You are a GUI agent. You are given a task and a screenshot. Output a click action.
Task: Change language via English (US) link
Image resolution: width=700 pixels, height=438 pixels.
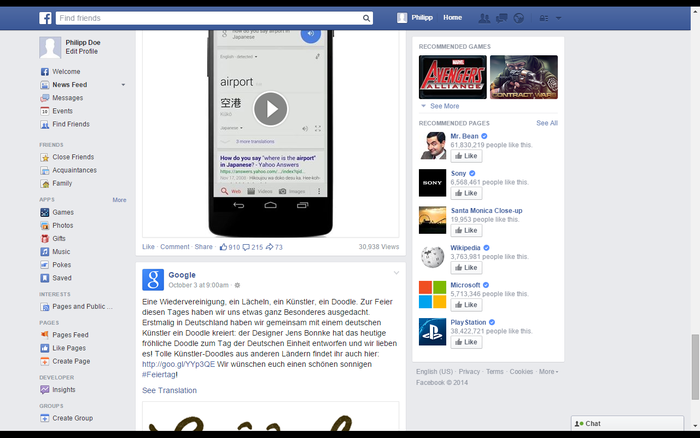[x=434, y=372]
